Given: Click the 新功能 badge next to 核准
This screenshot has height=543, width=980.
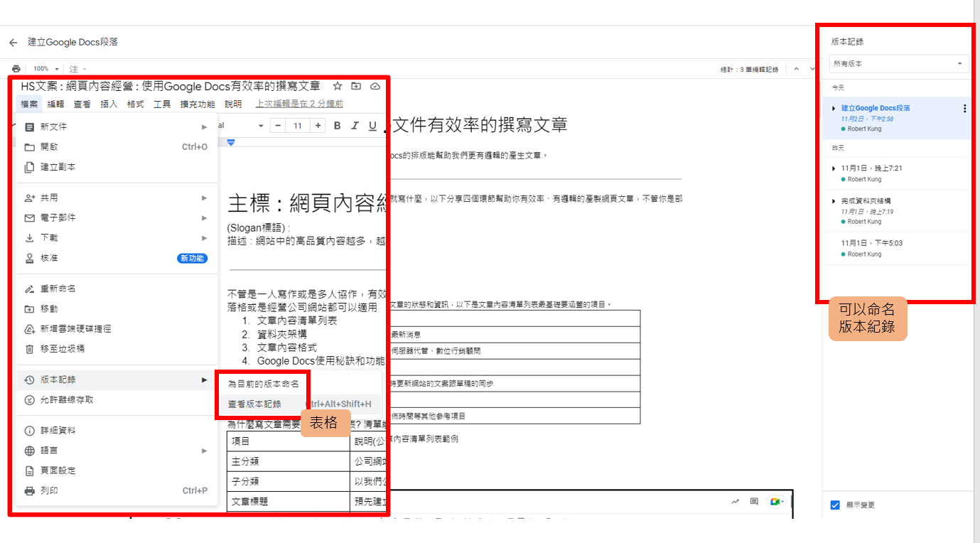Looking at the screenshot, I should (x=193, y=258).
